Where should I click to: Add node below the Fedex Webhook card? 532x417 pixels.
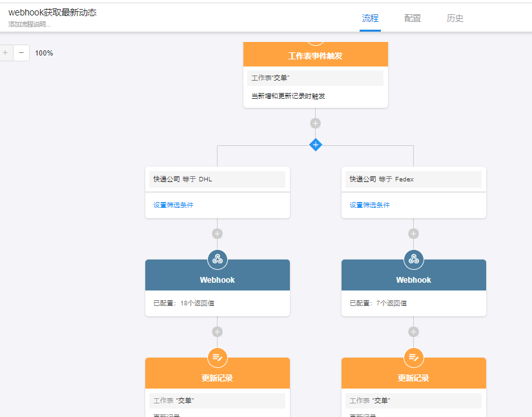point(414,332)
